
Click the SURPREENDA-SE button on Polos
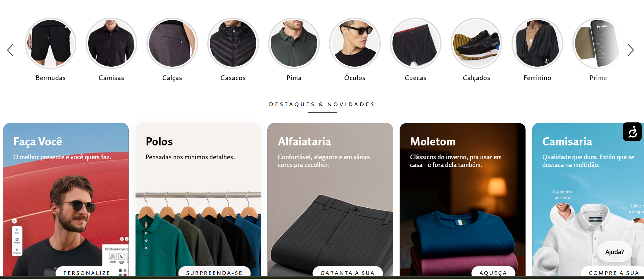[x=214, y=273]
